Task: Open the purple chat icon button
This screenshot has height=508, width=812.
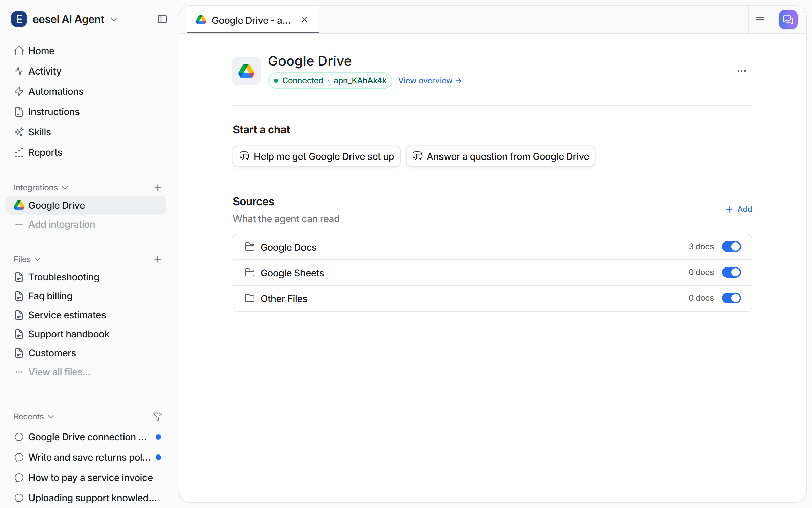Action: point(788,20)
